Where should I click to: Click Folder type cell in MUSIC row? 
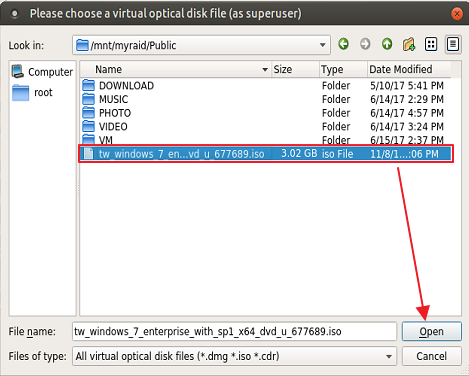pyautogui.click(x=336, y=99)
